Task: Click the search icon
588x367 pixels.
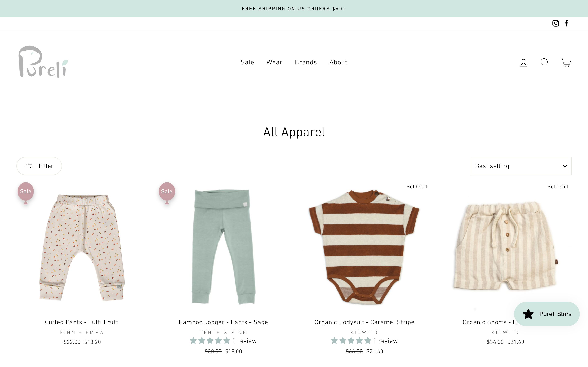Action: click(x=545, y=62)
